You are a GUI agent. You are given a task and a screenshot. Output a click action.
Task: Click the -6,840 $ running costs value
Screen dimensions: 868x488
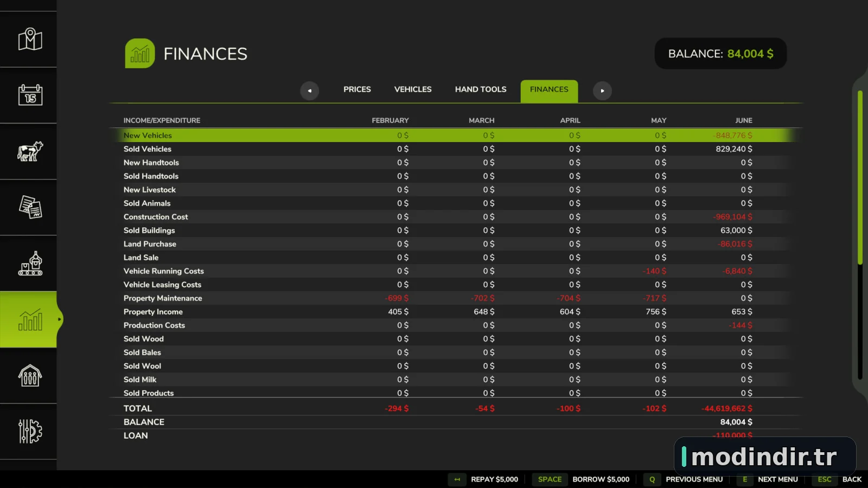click(738, 271)
